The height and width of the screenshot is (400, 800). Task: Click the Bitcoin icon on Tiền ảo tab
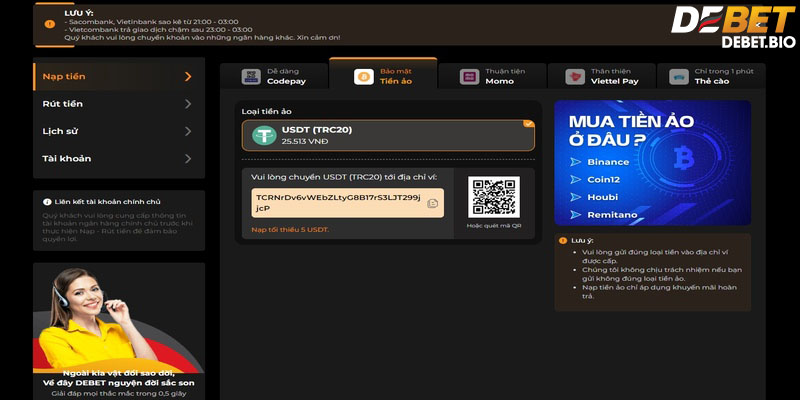pos(364,77)
